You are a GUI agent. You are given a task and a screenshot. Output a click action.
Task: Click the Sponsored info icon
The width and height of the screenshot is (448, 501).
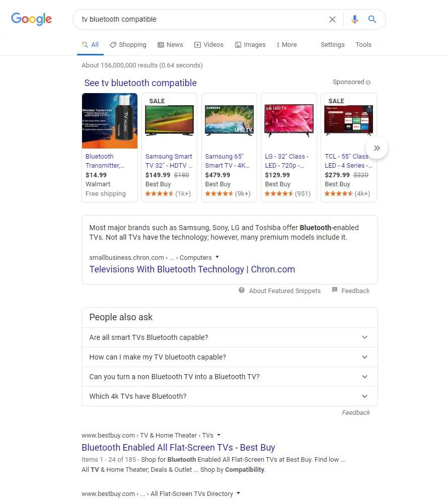(368, 83)
